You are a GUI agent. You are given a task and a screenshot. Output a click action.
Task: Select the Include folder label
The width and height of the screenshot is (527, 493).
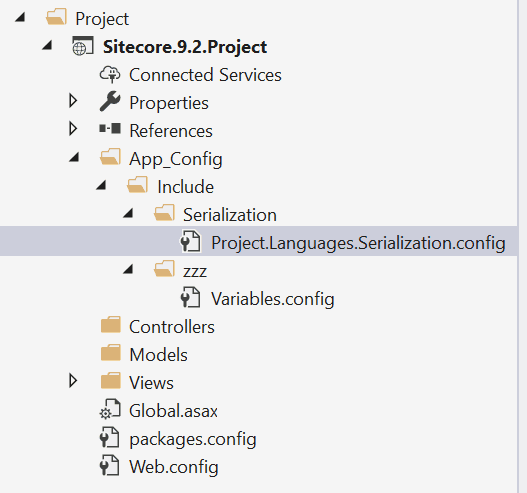(x=186, y=187)
